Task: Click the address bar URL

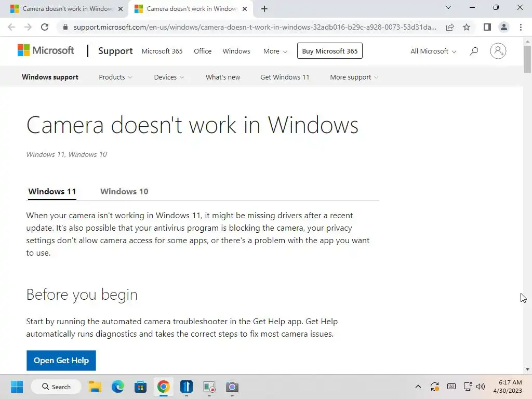Action: tap(255, 27)
